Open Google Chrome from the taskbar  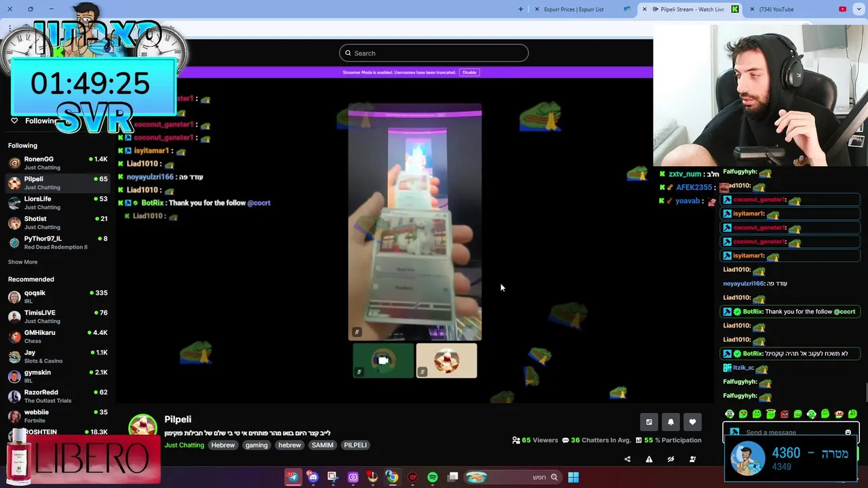[x=392, y=477]
